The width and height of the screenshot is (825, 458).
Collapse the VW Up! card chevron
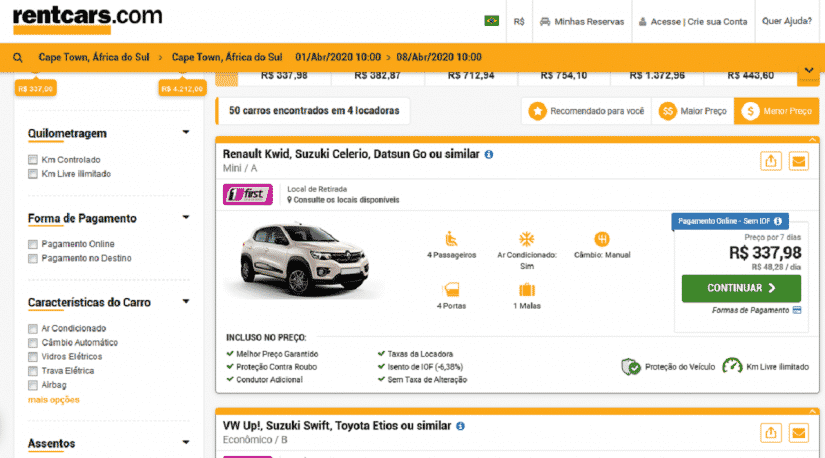pos(812,411)
